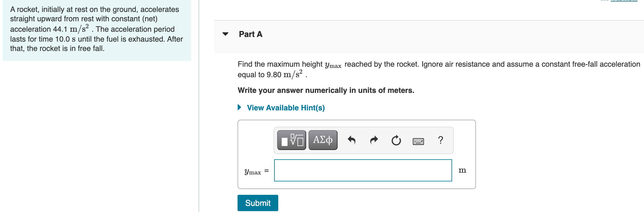Click inside the ymax answer field
The height and width of the screenshot is (212, 644).
tap(363, 170)
